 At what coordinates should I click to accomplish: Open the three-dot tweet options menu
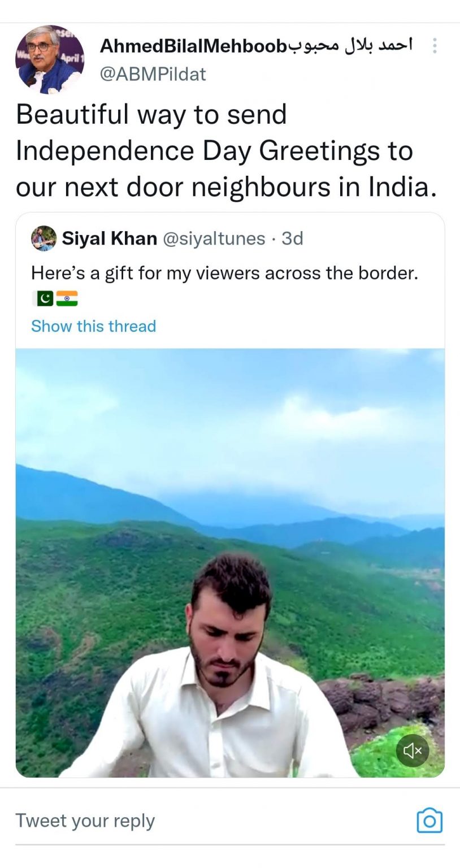pos(434,46)
